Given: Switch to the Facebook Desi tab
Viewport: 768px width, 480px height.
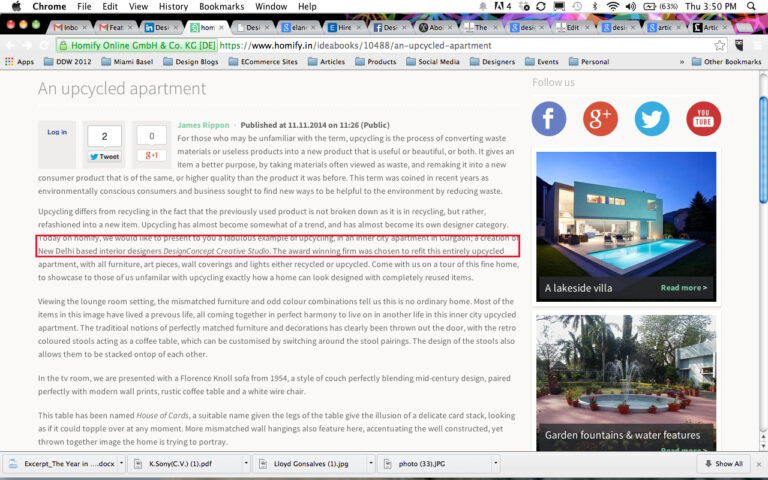Looking at the screenshot, I should click(389, 27).
